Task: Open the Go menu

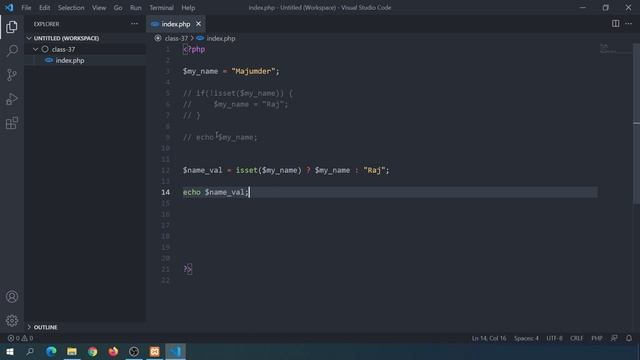Action: 118,7
